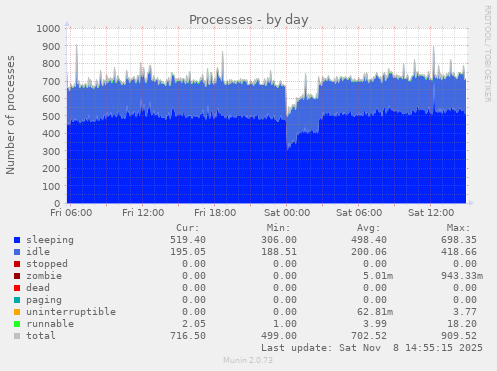Click idle minimum value 188.51

pos(279,252)
